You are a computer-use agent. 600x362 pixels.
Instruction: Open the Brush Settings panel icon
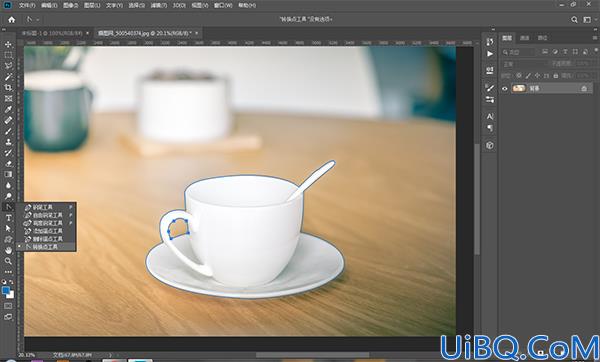pos(490,100)
